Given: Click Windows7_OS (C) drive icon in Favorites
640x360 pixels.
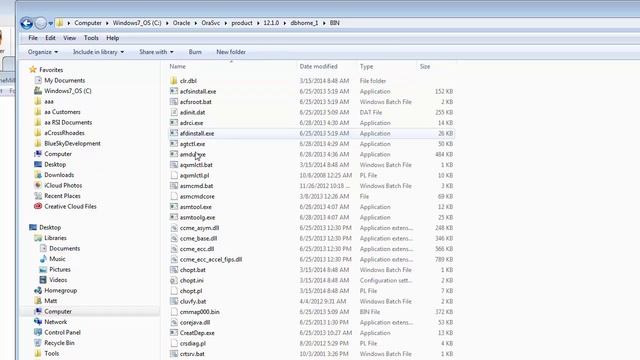Looking at the screenshot, I should point(38,91).
